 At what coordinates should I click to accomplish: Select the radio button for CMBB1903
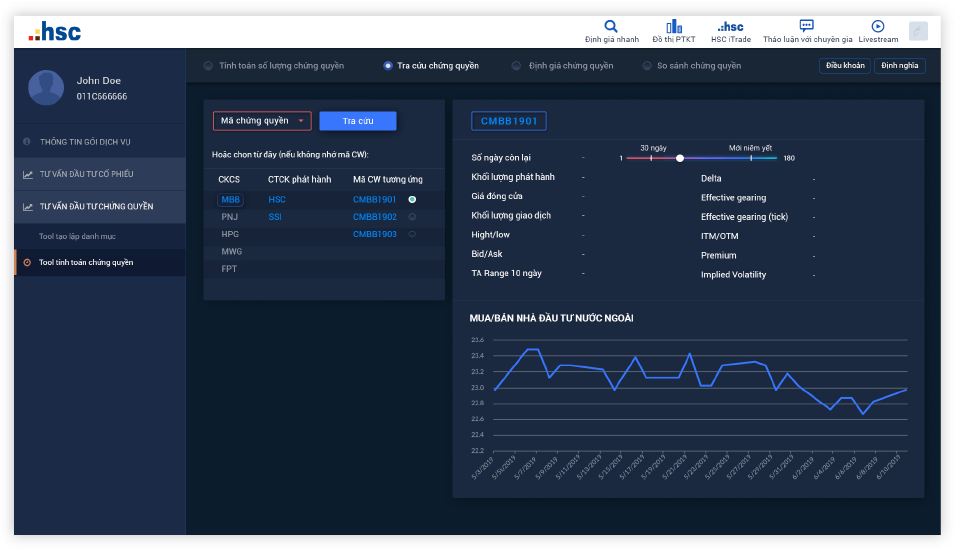point(412,234)
